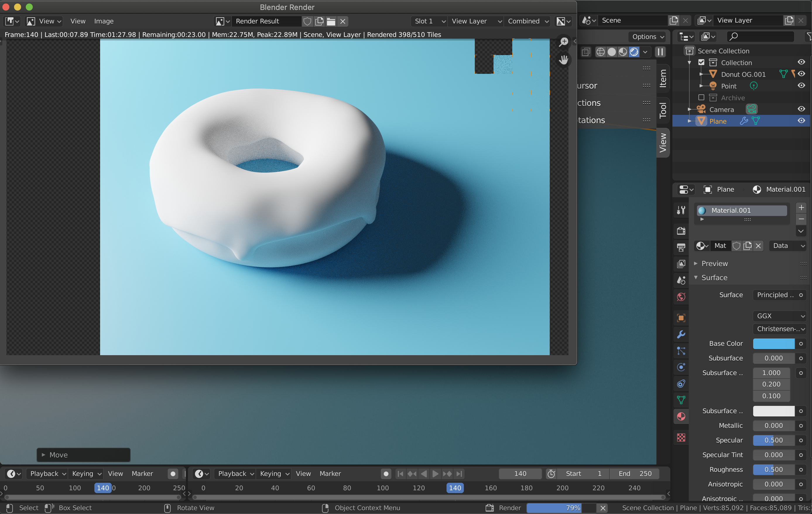Open the Image menu in render window

click(104, 21)
